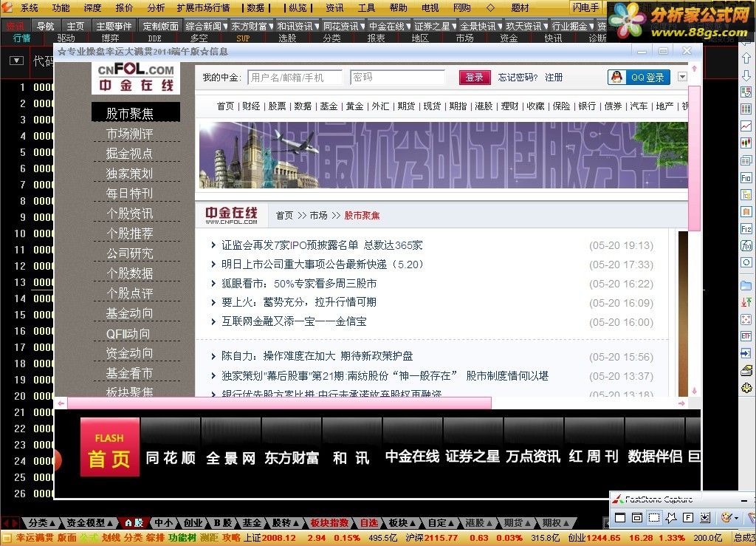The height and width of the screenshot is (546, 756).
Task: Click the down arrow icon in right toolbar
Action: pyautogui.click(x=746, y=75)
